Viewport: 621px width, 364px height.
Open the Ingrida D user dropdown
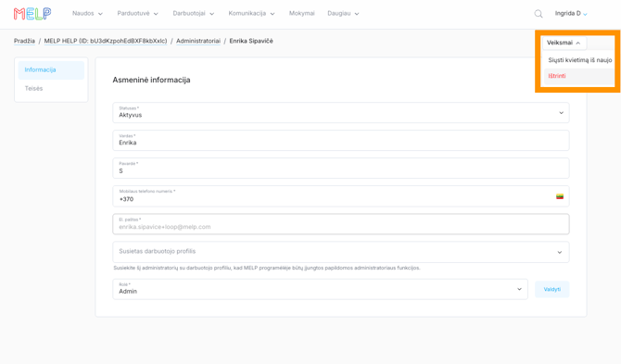tap(571, 14)
